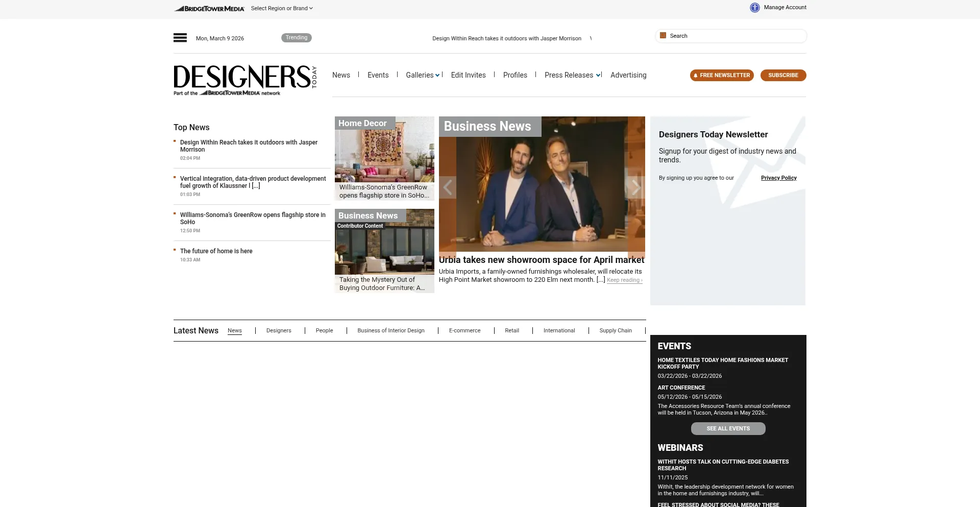
Task: Open 'Urbia takes new showroom space' headline
Action: 542,260
